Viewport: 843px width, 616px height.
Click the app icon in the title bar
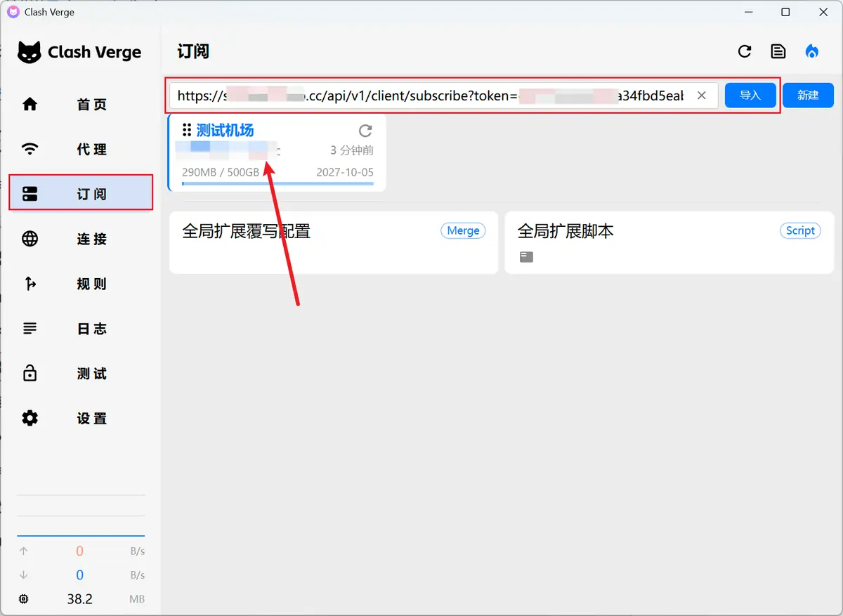coord(13,12)
